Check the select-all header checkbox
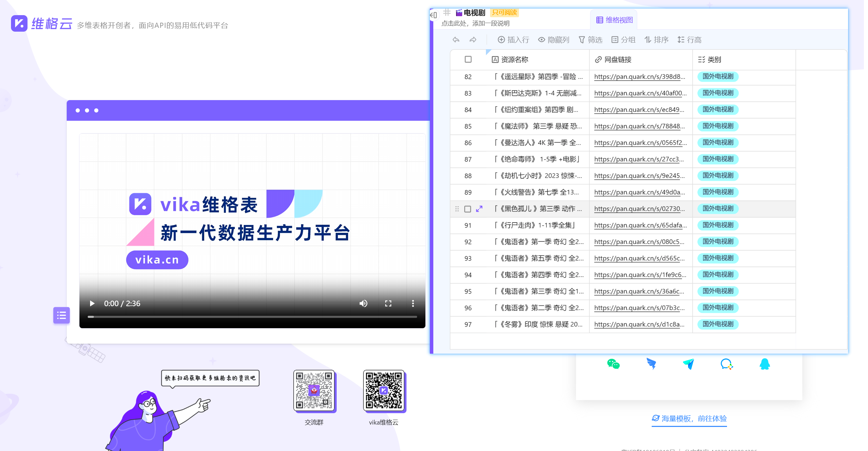 coord(468,60)
